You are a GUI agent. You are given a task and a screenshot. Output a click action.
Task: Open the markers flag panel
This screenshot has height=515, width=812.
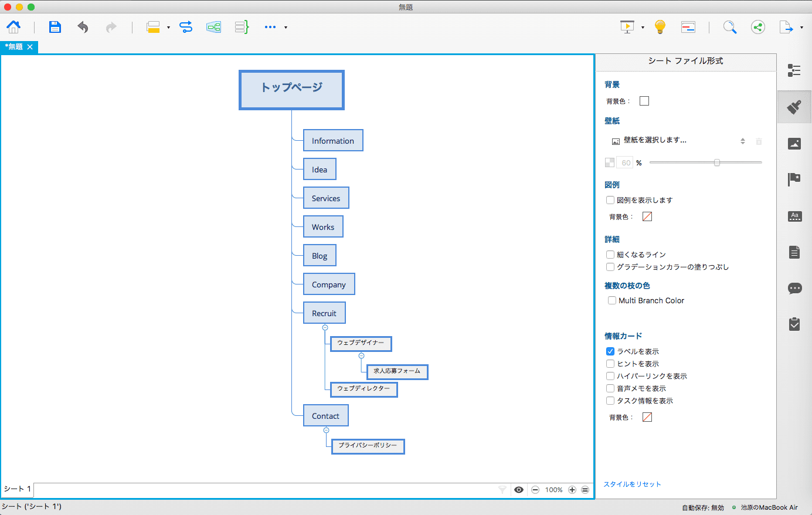click(794, 179)
